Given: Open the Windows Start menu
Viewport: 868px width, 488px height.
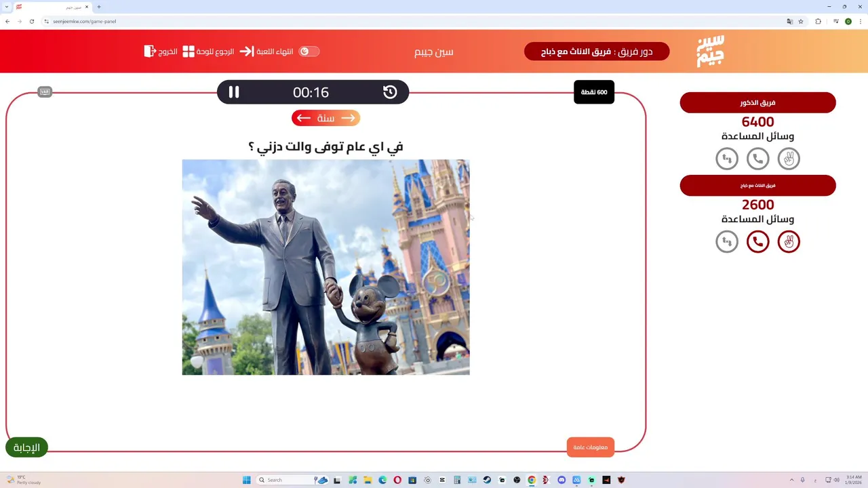Looking at the screenshot, I should pos(247,480).
